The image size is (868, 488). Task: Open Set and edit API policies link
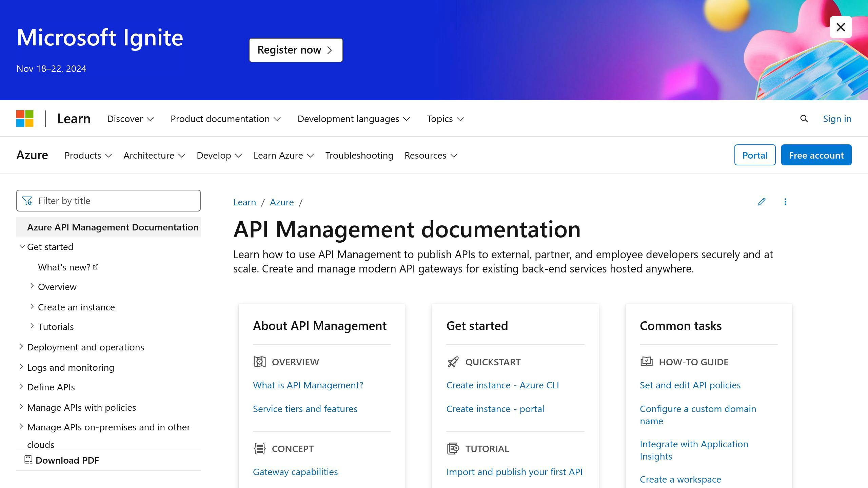pyautogui.click(x=690, y=385)
